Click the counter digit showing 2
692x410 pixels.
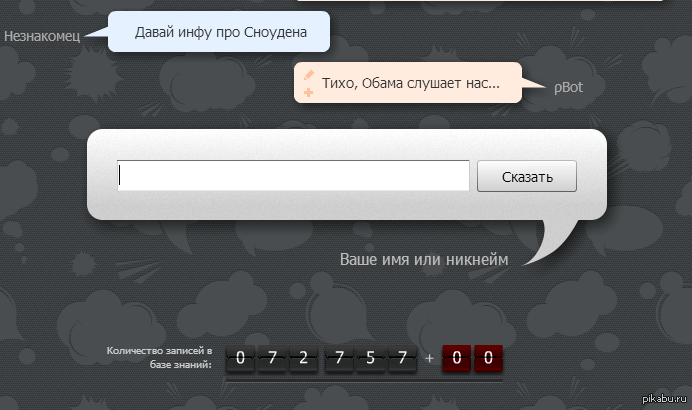pyautogui.click(x=304, y=357)
